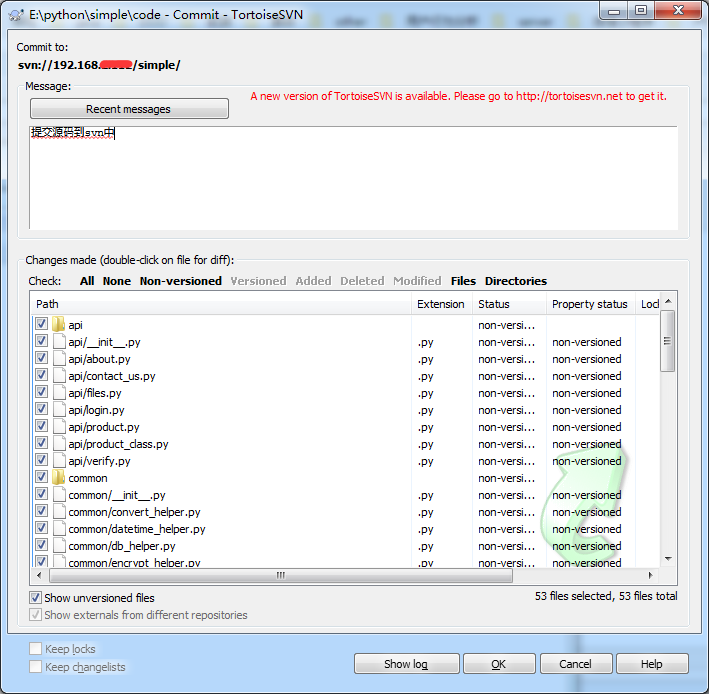The width and height of the screenshot is (709, 694).
Task: Click file icon of api/product.py
Action: tap(59, 426)
